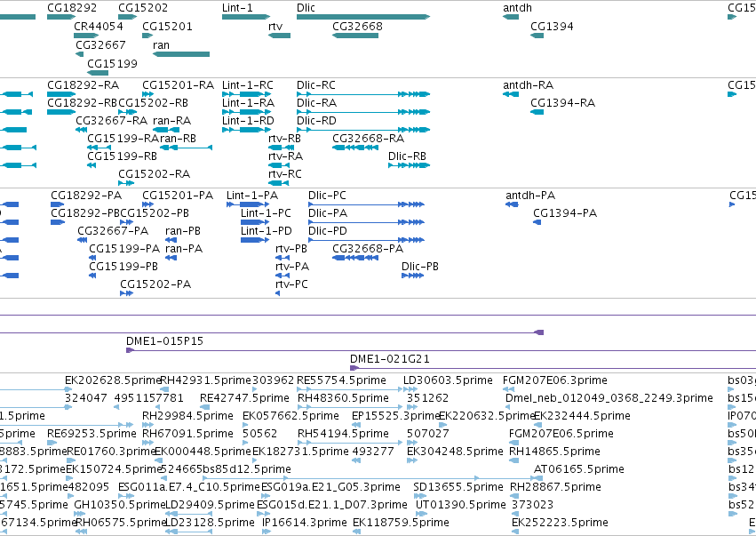Image resolution: width=756 pixels, height=536 pixels.
Task: Click the rtv-RC transcript label
Action: pos(285,174)
